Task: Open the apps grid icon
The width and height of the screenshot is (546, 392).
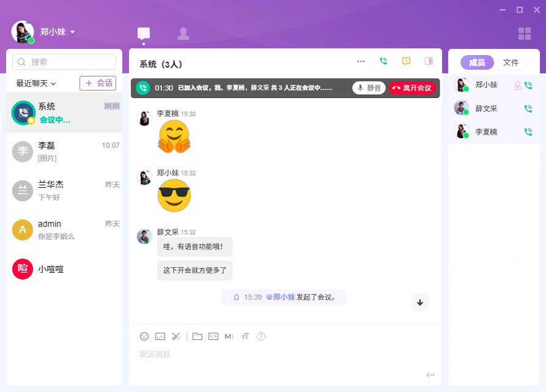Action: pyautogui.click(x=525, y=34)
